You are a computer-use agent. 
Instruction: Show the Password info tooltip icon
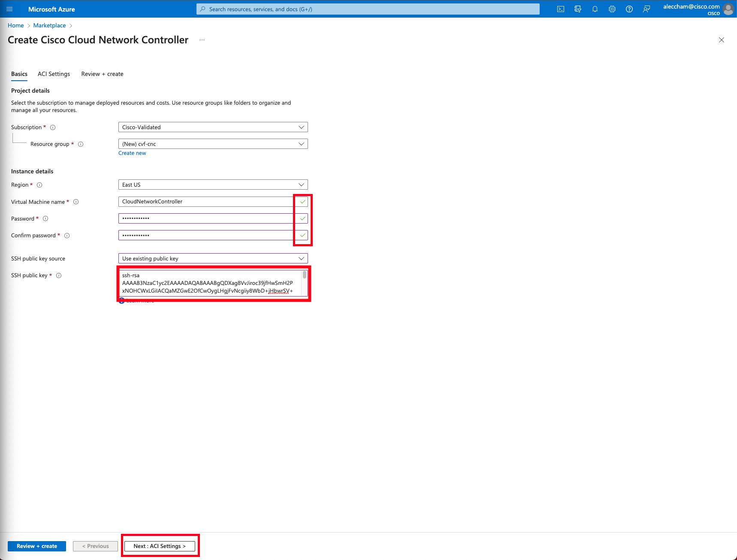point(45,218)
